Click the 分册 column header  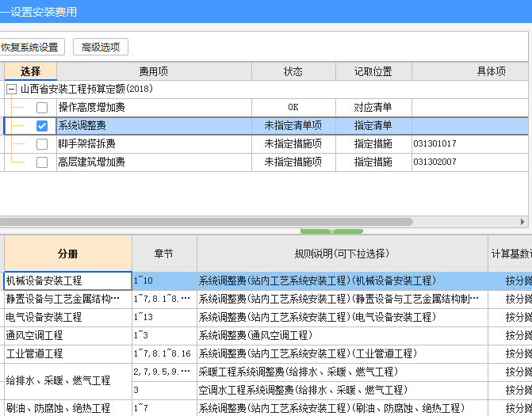coord(68,254)
